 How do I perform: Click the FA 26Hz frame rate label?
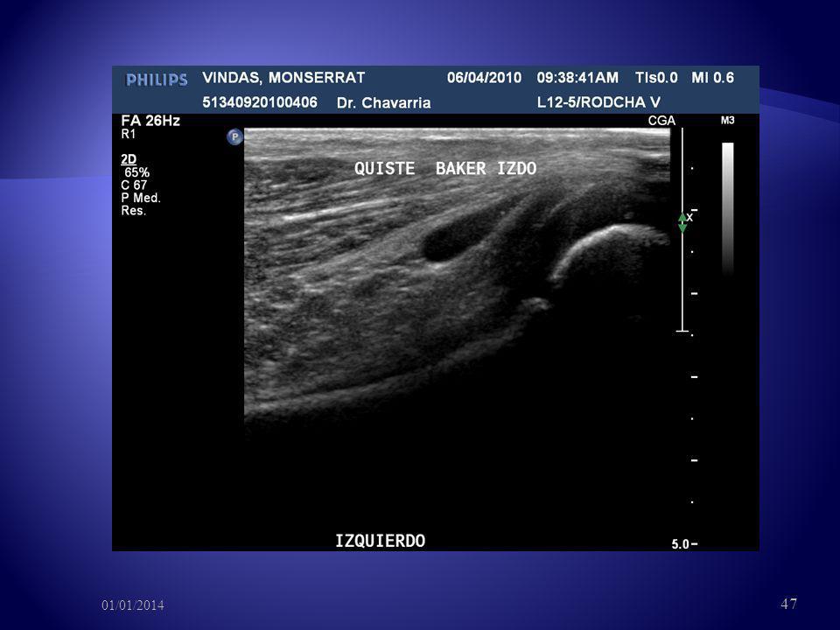[150, 121]
